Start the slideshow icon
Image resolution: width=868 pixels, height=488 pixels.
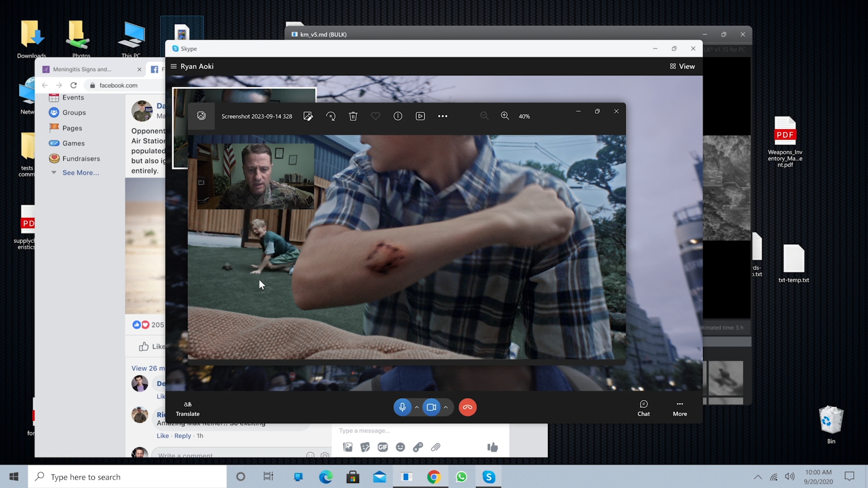pyautogui.click(x=420, y=116)
